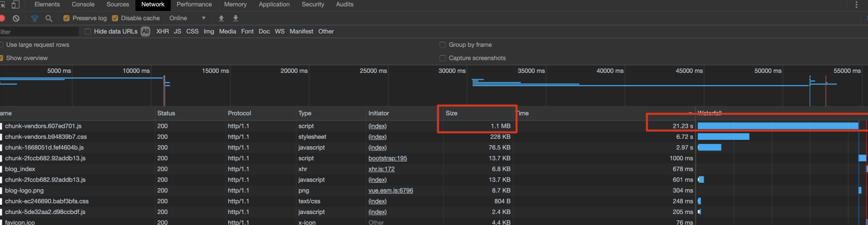Select the chunk-ec246690.babf3bfa.css request
Viewport: 868px width, 225px height.
(x=47, y=201)
